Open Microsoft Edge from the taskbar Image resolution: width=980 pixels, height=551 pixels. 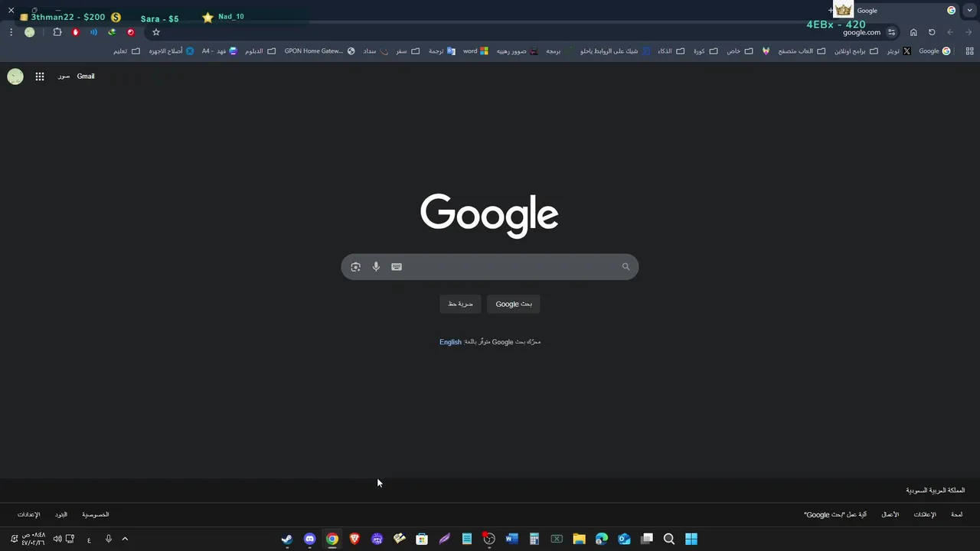(602, 539)
